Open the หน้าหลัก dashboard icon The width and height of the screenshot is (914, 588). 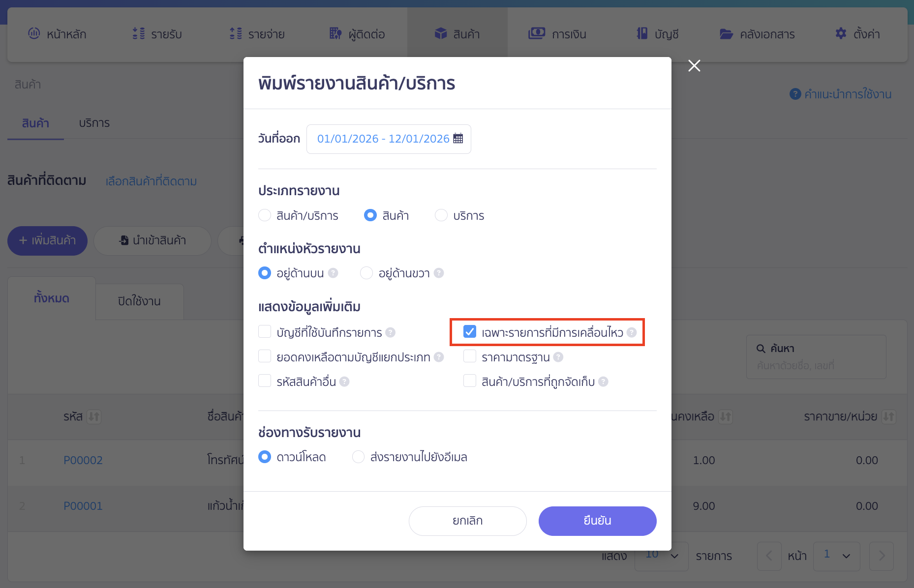tap(34, 33)
